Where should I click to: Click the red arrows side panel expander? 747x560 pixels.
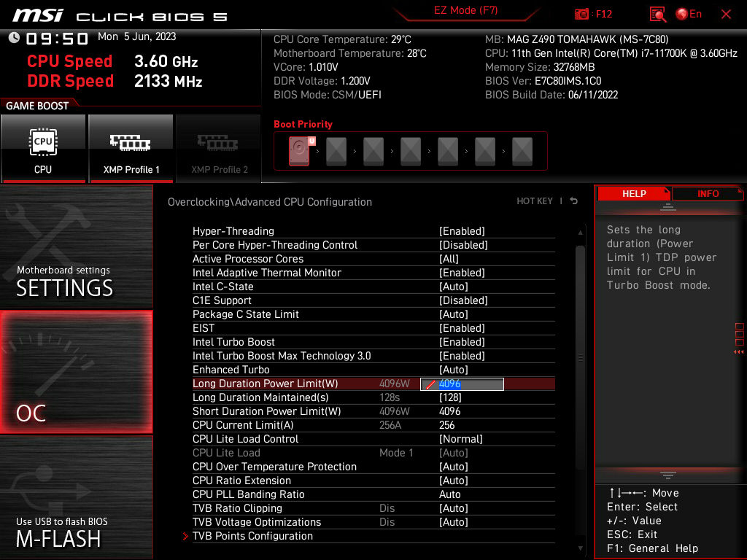pos(739,352)
